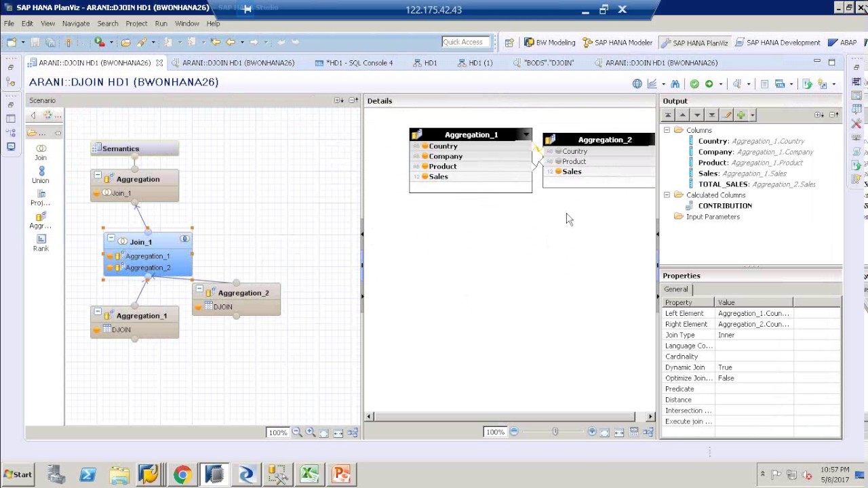Select the Join node in the palette

point(41,152)
